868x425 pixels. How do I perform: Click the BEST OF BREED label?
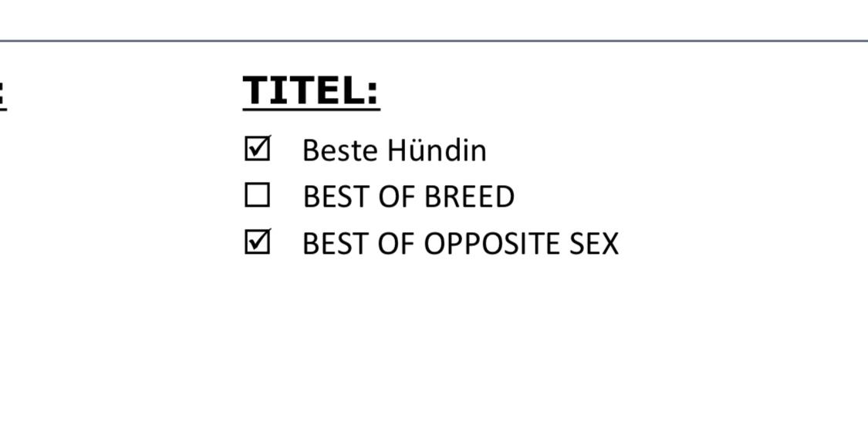pyautogui.click(x=408, y=197)
